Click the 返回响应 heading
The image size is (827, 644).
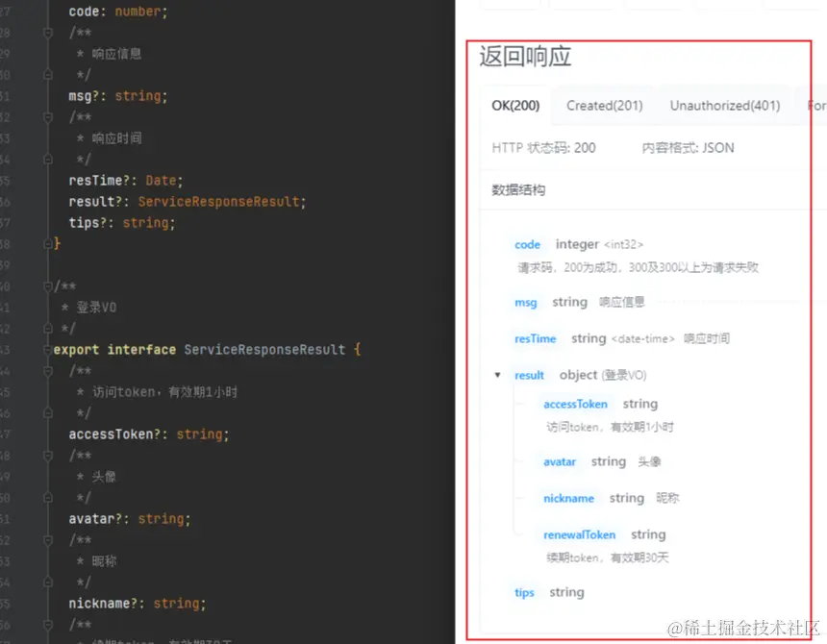pos(525,57)
